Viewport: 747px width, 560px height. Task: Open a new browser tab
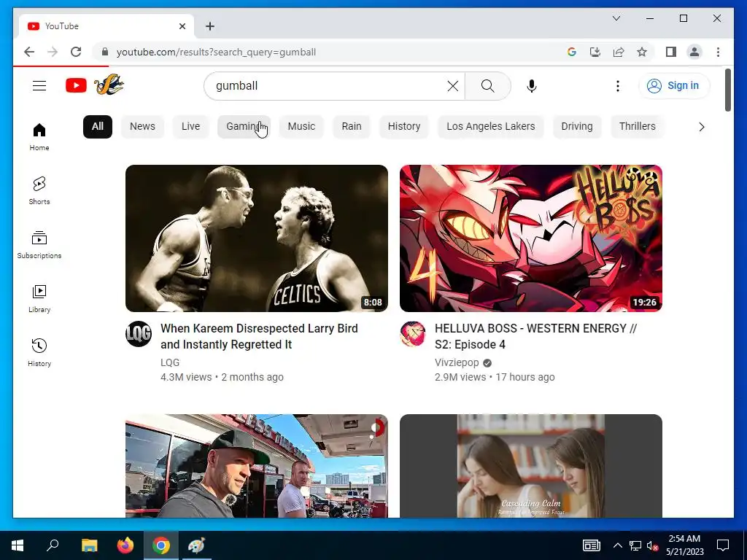pos(210,26)
